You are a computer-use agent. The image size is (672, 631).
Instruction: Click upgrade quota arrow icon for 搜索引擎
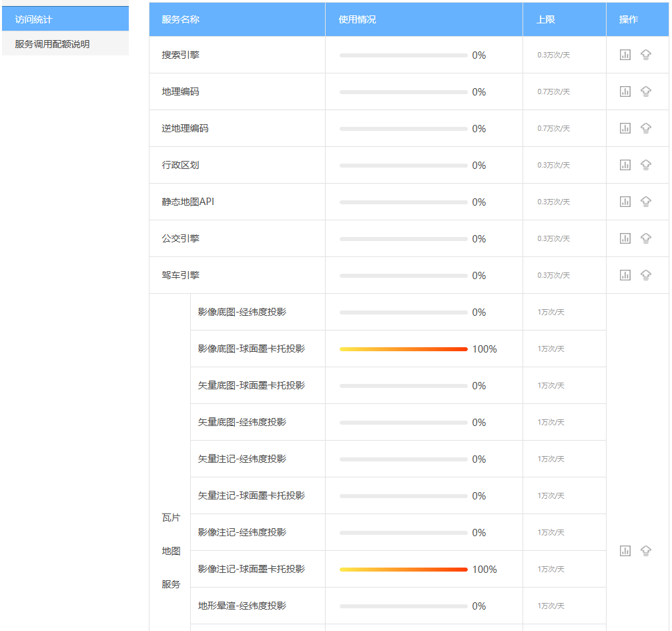[x=645, y=55]
